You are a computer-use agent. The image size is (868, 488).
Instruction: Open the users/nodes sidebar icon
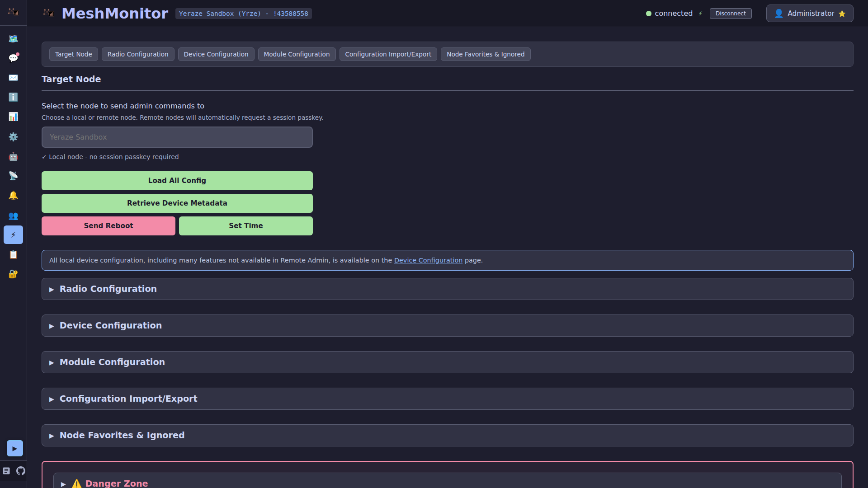[13, 216]
